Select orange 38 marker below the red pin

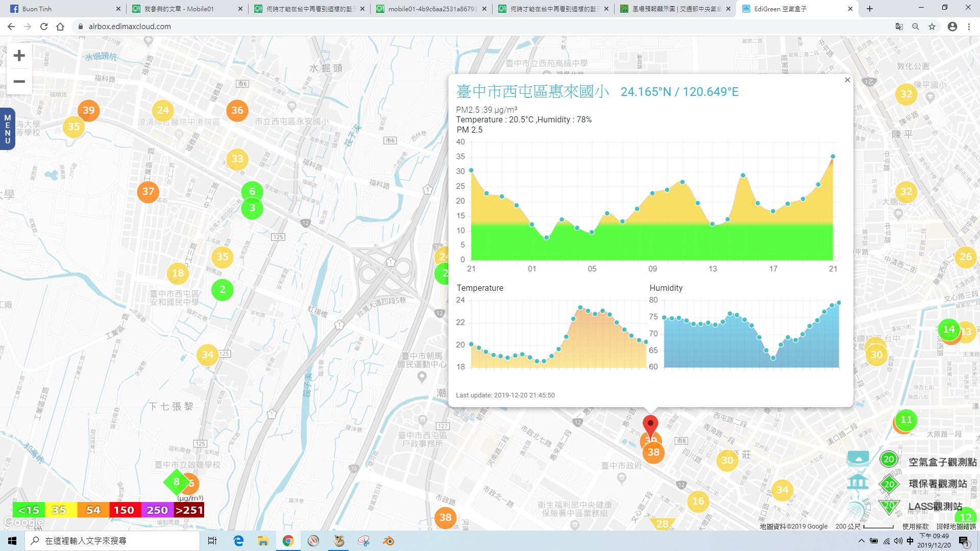[x=654, y=453]
